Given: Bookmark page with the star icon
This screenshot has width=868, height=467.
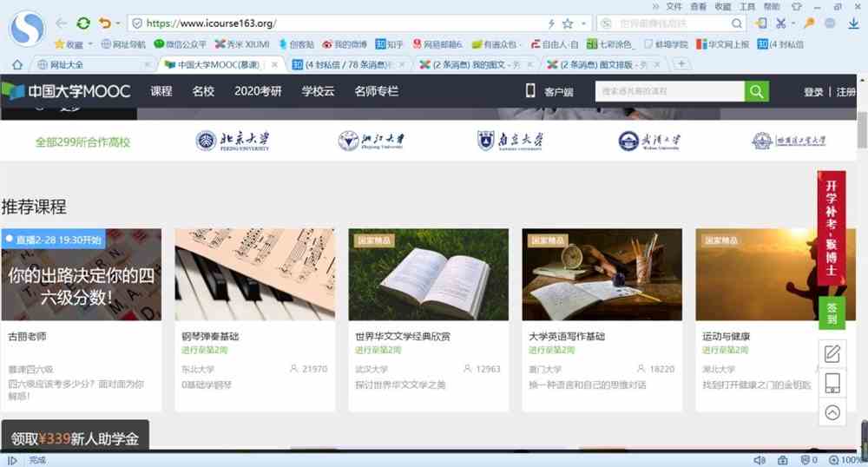Looking at the screenshot, I should pyautogui.click(x=568, y=23).
